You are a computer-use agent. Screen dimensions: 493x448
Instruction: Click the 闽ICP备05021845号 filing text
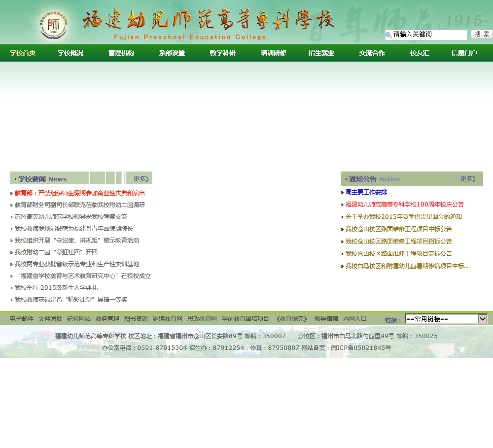(x=361, y=348)
